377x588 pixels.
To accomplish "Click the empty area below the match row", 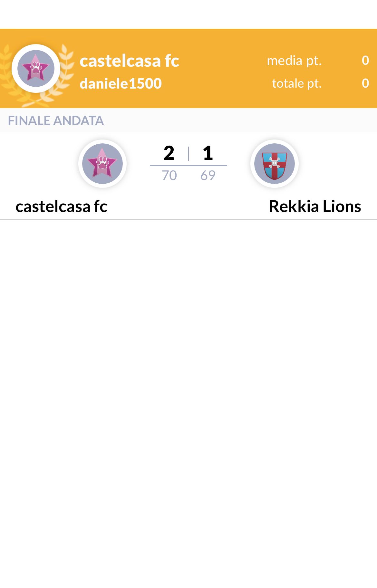I will [x=188, y=403].
